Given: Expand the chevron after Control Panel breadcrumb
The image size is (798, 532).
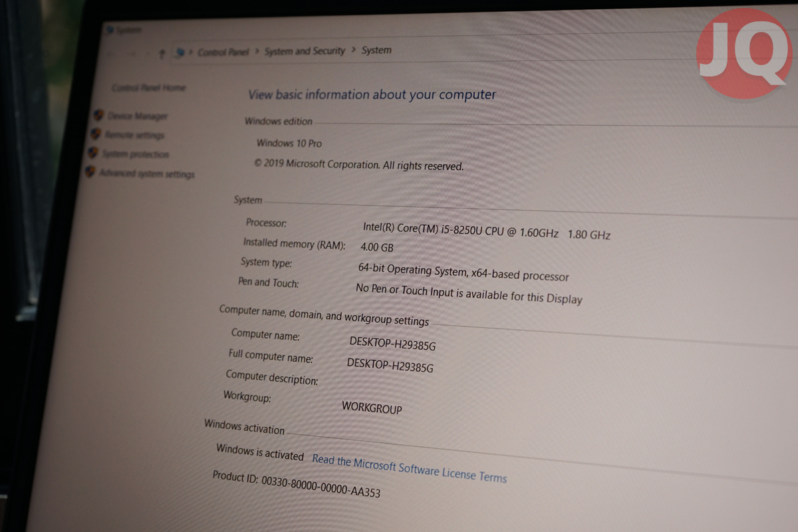Looking at the screenshot, I should [258, 51].
